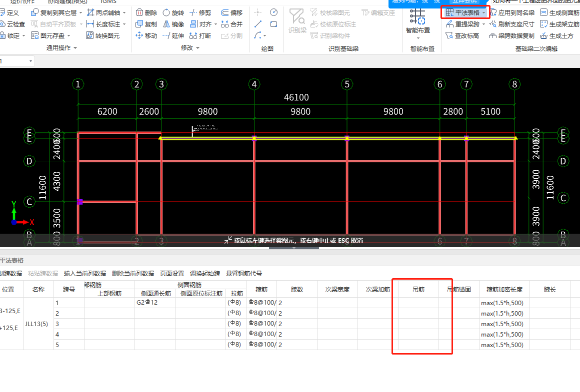Select the 旋转 (rotate) tool
The height and width of the screenshot is (392, 580).
coord(173,12)
